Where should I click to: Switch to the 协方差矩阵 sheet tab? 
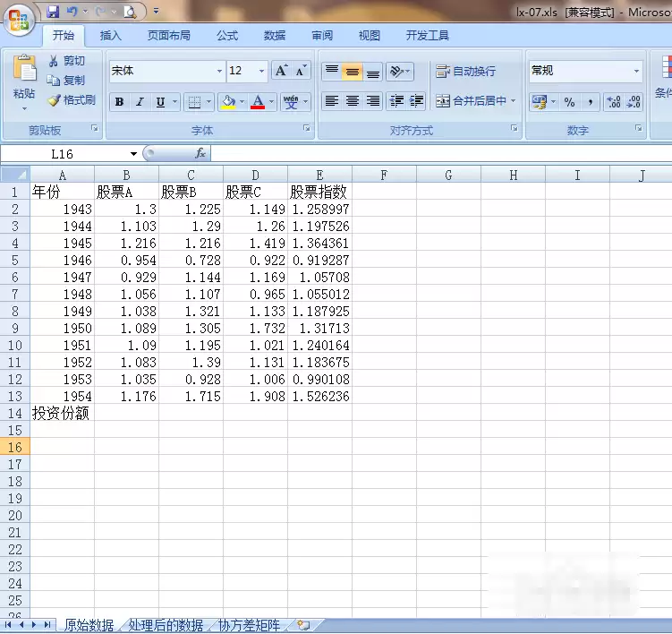[x=249, y=625]
